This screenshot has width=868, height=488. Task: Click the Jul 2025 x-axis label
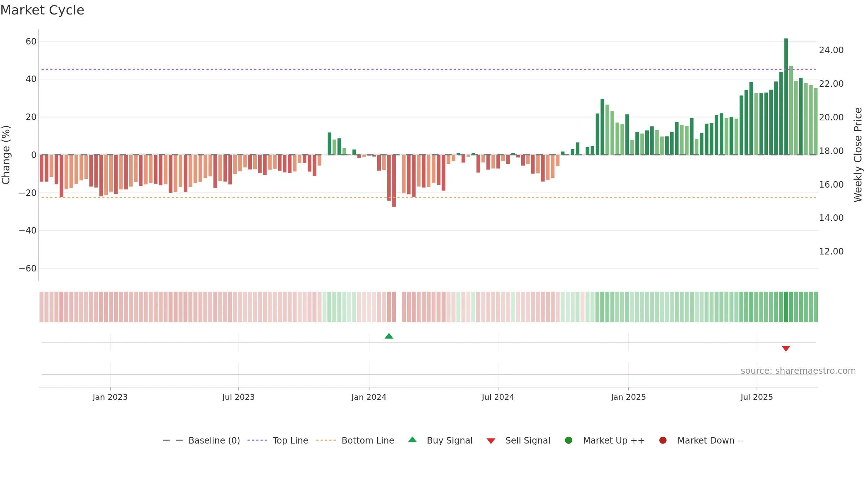point(757,397)
